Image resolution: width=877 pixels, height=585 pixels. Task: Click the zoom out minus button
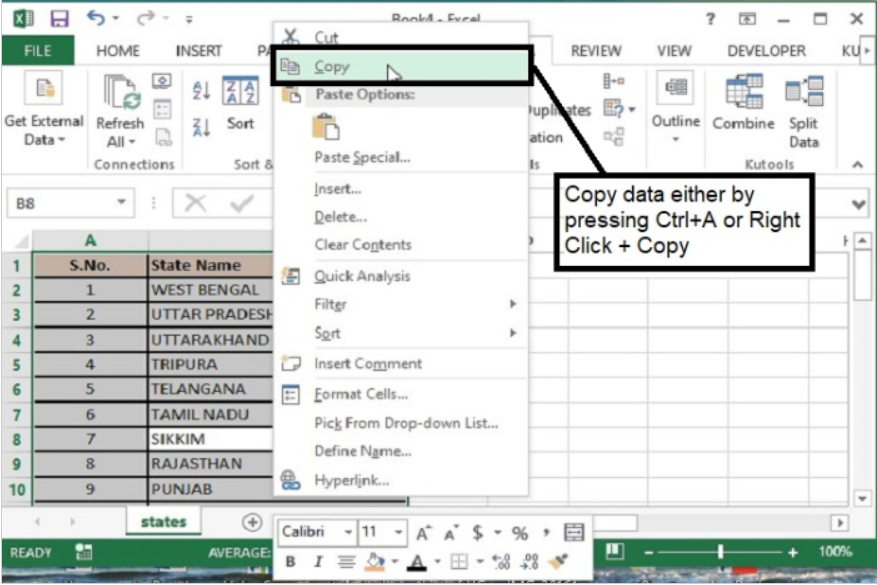coord(648,553)
